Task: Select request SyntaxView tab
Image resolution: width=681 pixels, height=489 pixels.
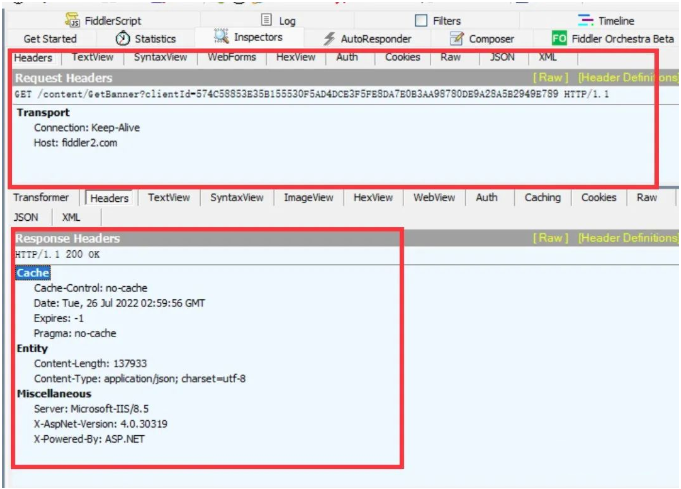Action: pyautogui.click(x=160, y=57)
